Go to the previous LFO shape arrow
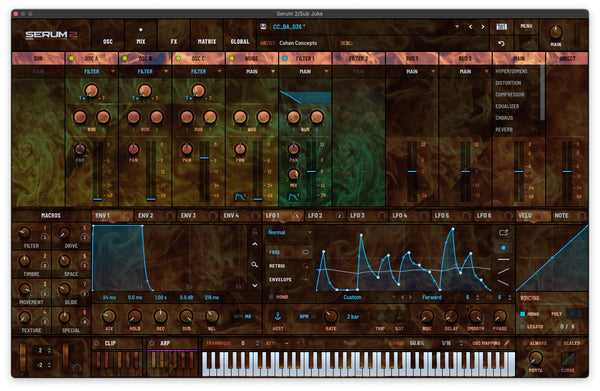The image size is (600, 391). (402, 297)
